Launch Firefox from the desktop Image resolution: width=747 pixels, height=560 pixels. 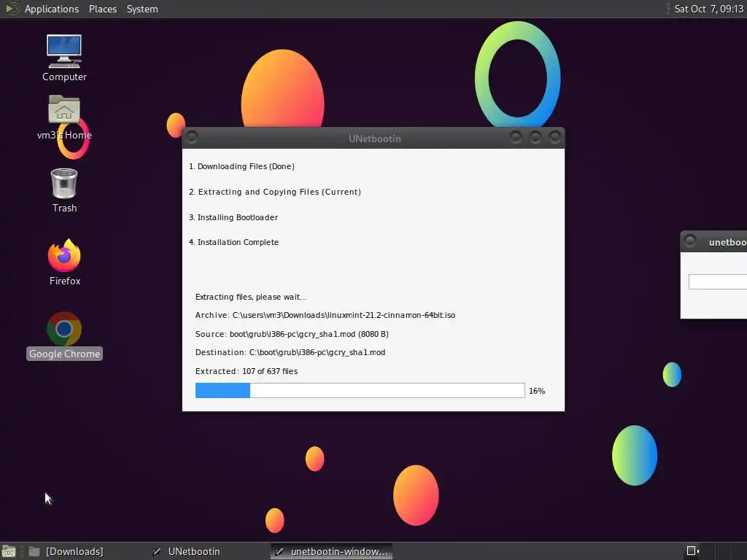tap(64, 262)
